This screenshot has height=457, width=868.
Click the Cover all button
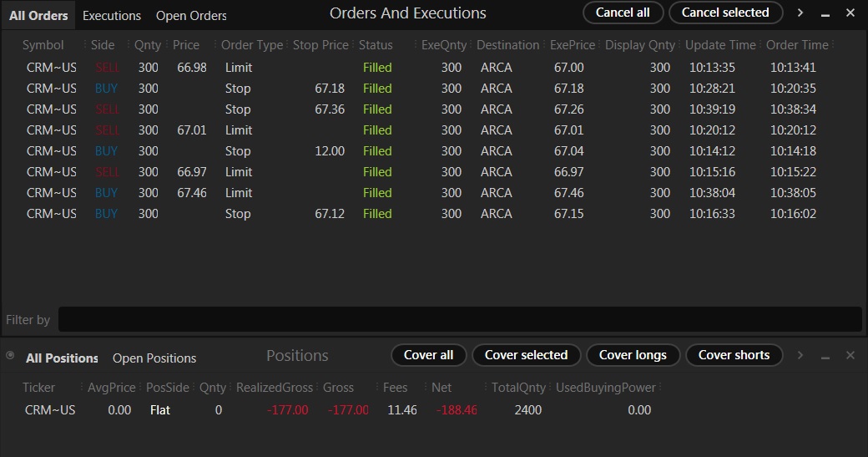click(x=428, y=355)
